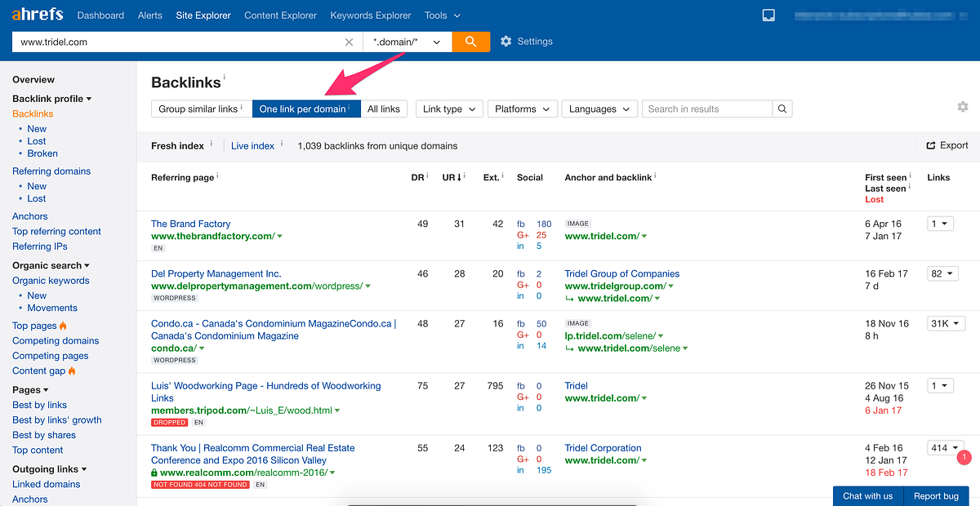Select One link per domain mode
Screen dimensions: 980x506
click(306, 109)
